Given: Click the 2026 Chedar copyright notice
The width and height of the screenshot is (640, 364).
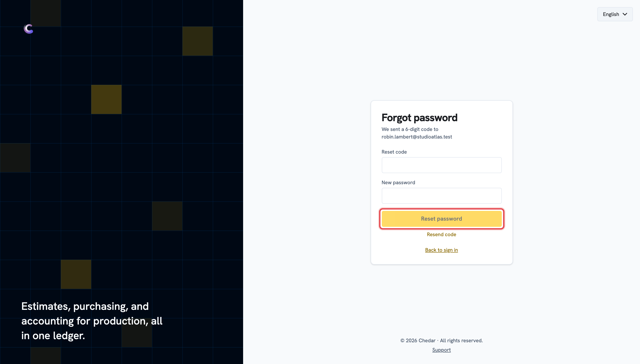Looking at the screenshot, I should click(x=441, y=340).
